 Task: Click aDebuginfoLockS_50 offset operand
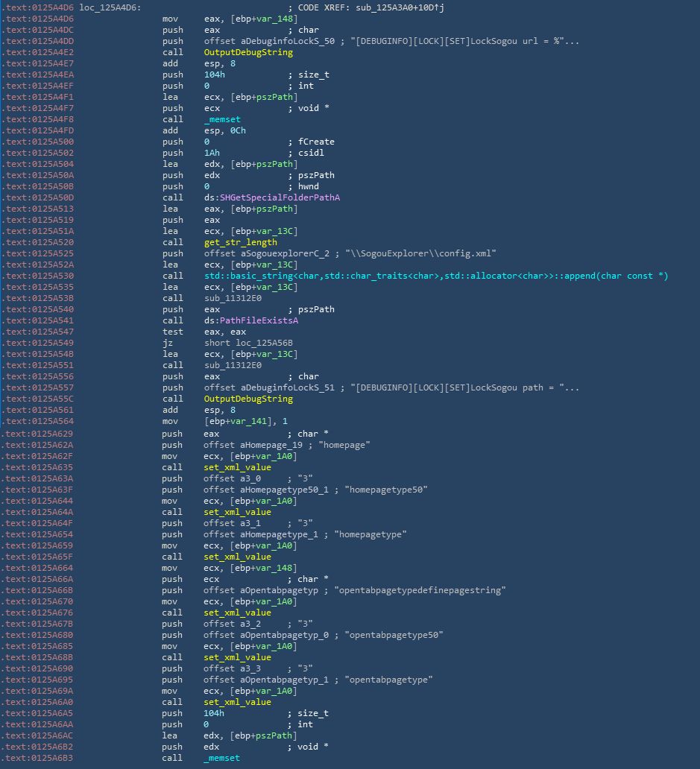(288, 41)
